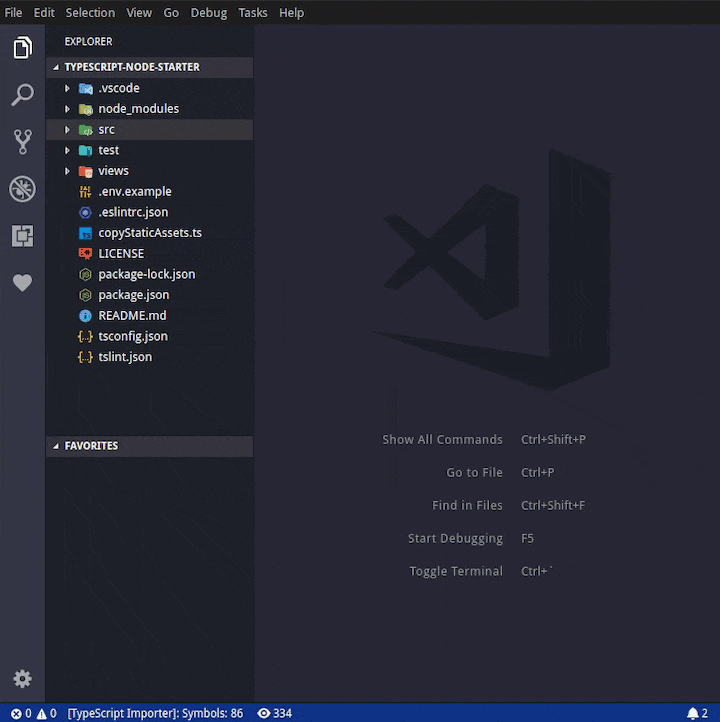
Task: Open the Manage gear menu
Action: (x=23, y=679)
